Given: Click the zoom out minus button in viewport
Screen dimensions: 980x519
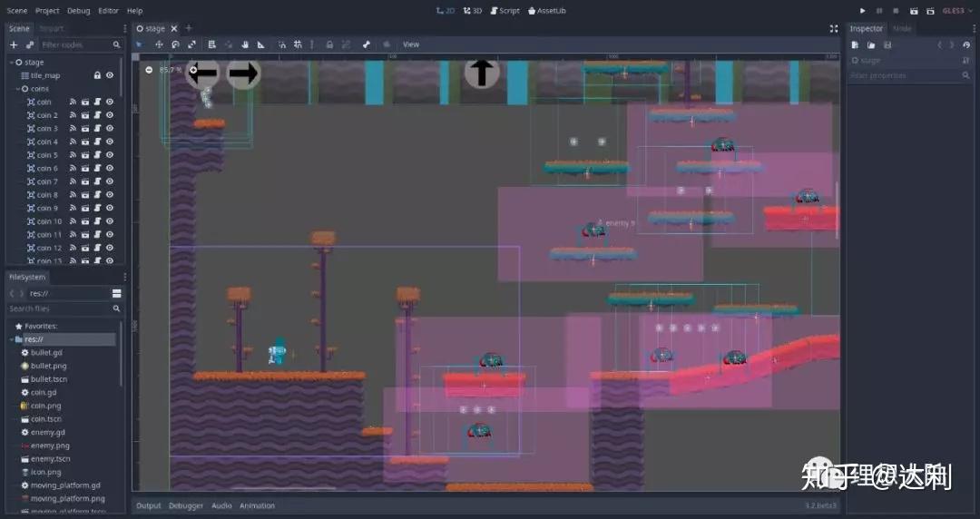Looking at the screenshot, I should pos(149,70).
